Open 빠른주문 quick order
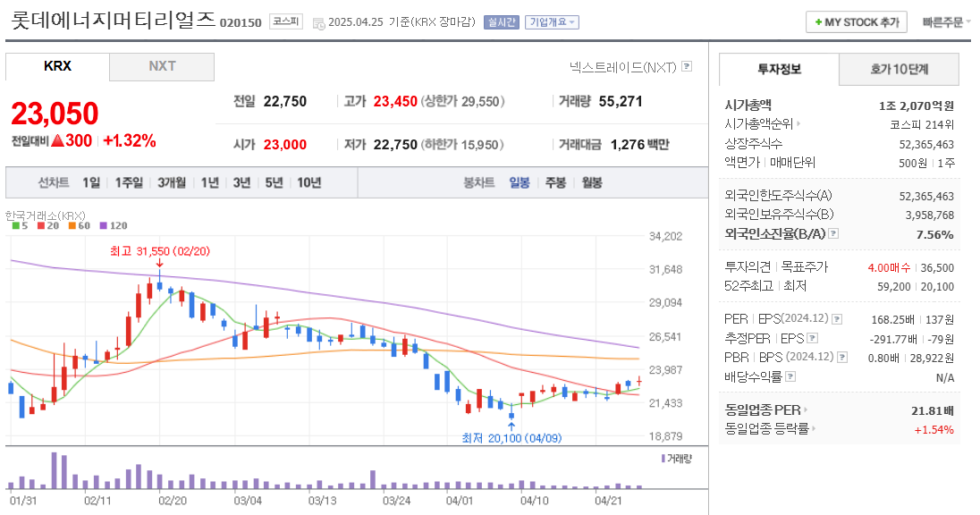 point(942,21)
